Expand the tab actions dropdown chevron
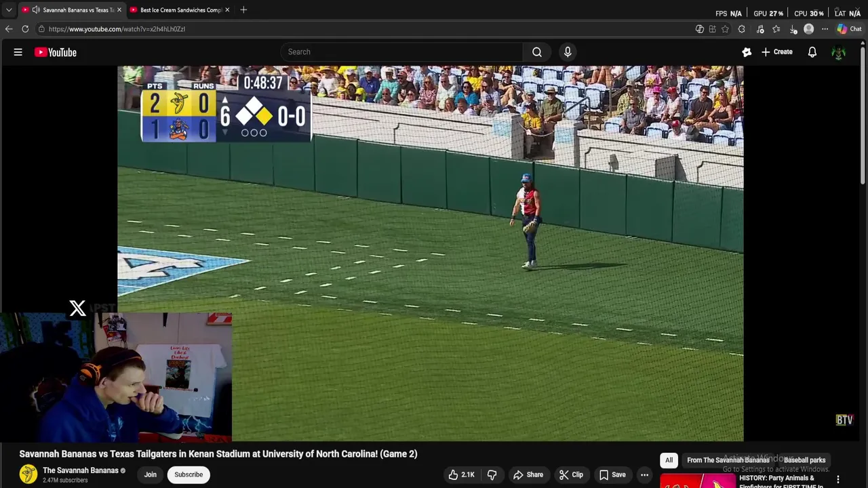Image resolution: width=868 pixels, height=488 pixels. [9, 10]
